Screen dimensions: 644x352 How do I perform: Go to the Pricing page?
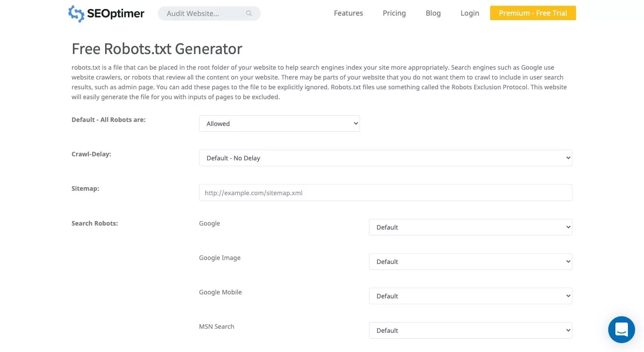coord(394,13)
